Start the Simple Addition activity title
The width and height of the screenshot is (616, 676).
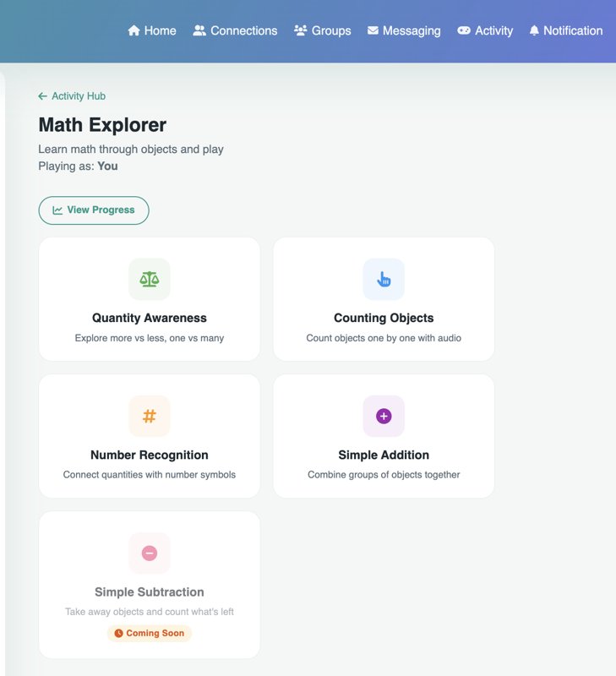click(x=384, y=455)
